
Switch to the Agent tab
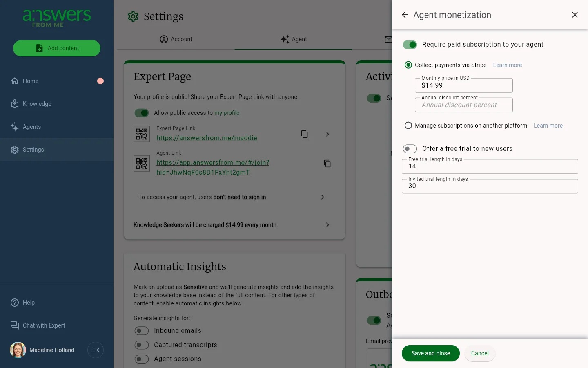point(294,39)
